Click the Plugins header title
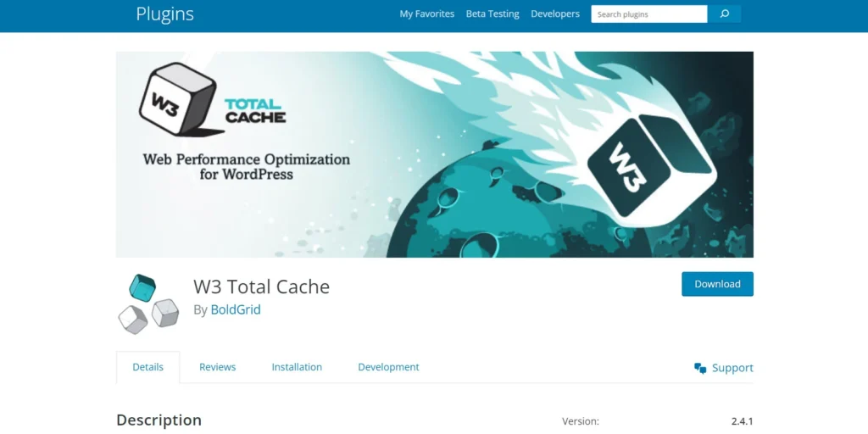Image resolution: width=868 pixels, height=434 pixels. (165, 14)
